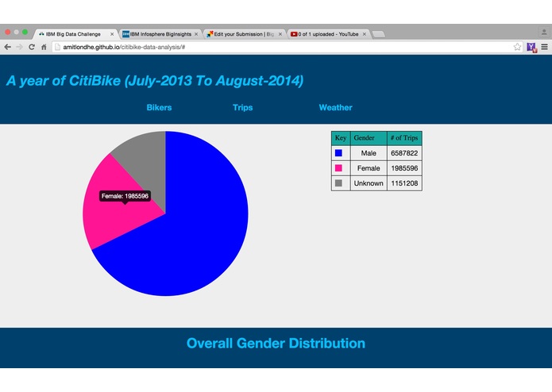
Task: Click the Female table cell
Action: coord(369,168)
